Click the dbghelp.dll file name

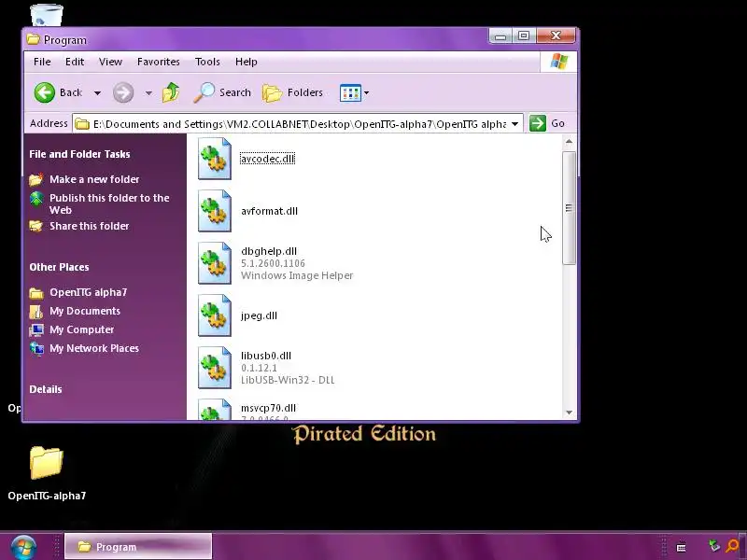(x=269, y=251)
